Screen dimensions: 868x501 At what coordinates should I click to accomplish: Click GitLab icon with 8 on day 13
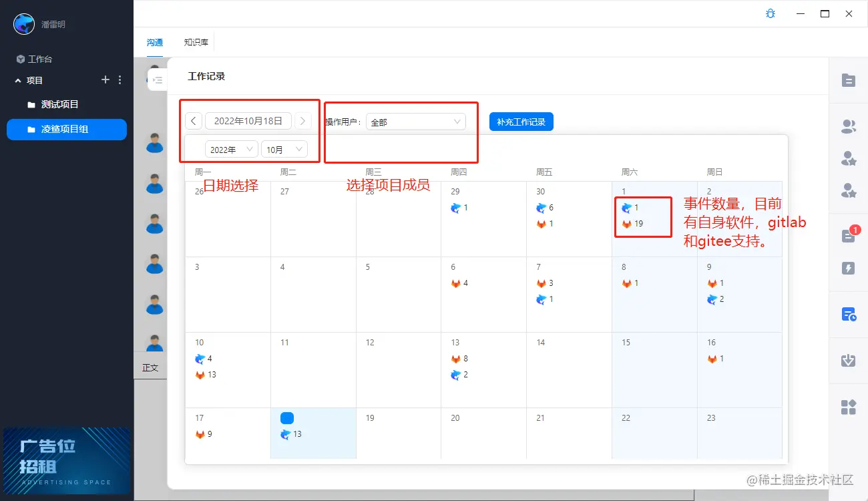click(456, 359)
